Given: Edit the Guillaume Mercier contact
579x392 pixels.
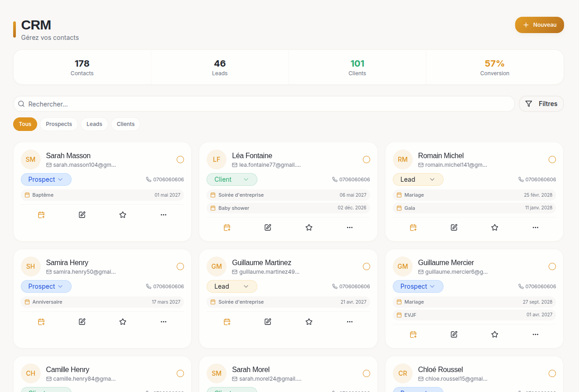Looking at the screenshot, I should click(454, 334).
